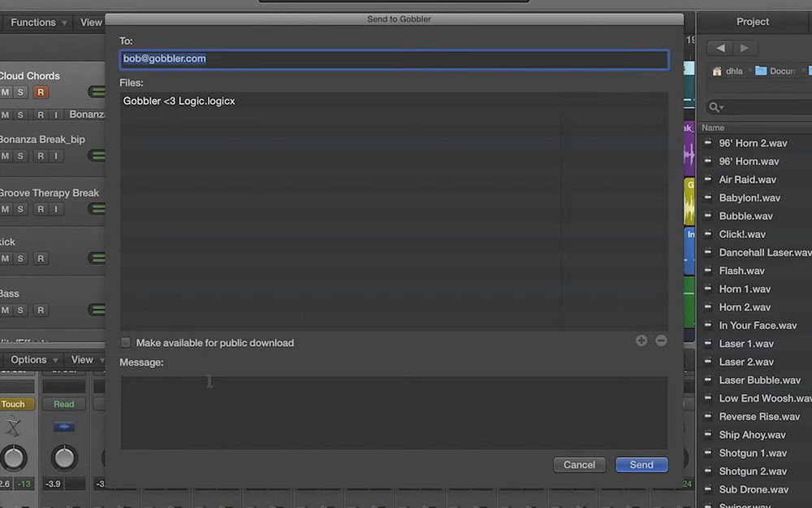Click the audio icon beside Shotgun 2.wav

pyautogui.click(x=708, y=470)
